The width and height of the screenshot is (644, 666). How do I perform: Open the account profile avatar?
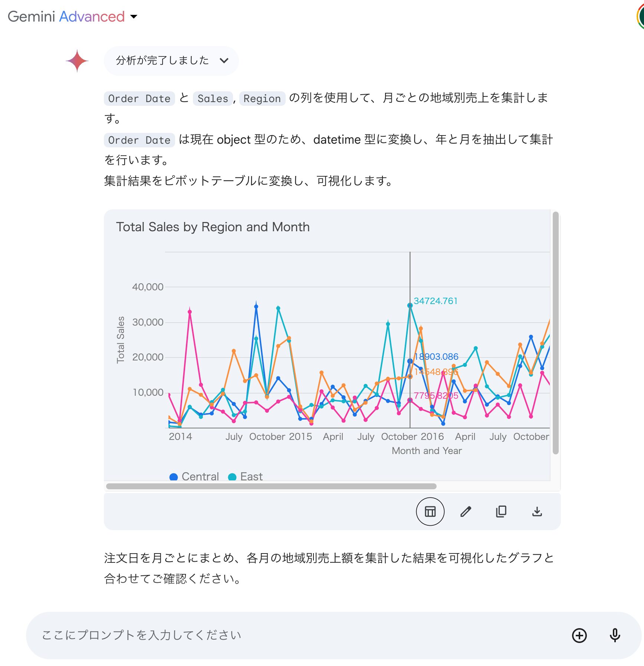pyautogui.click(x=640, y=17)
